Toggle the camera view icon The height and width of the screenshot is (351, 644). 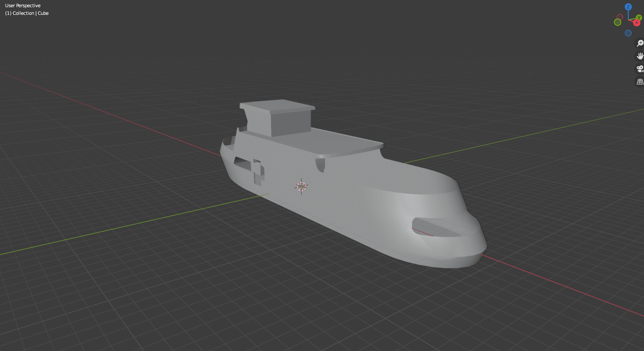tap(640, 69)
